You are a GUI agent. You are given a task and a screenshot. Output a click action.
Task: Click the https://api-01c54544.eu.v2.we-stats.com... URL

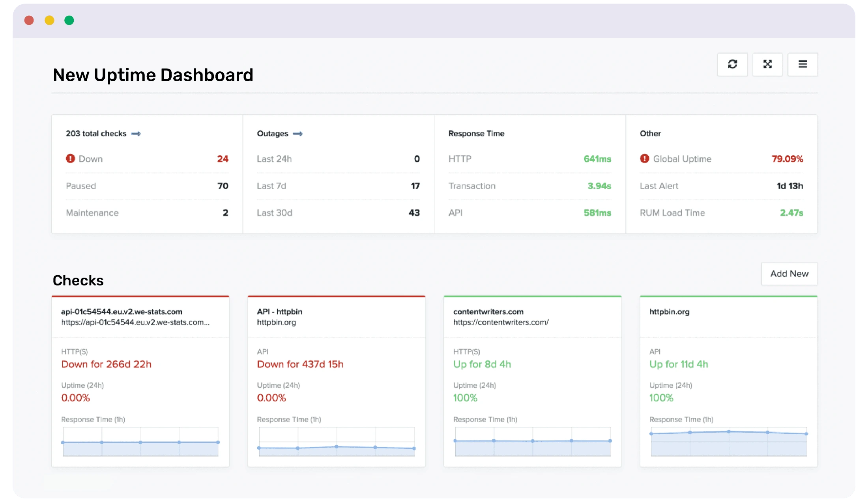[x=135, y=322]
